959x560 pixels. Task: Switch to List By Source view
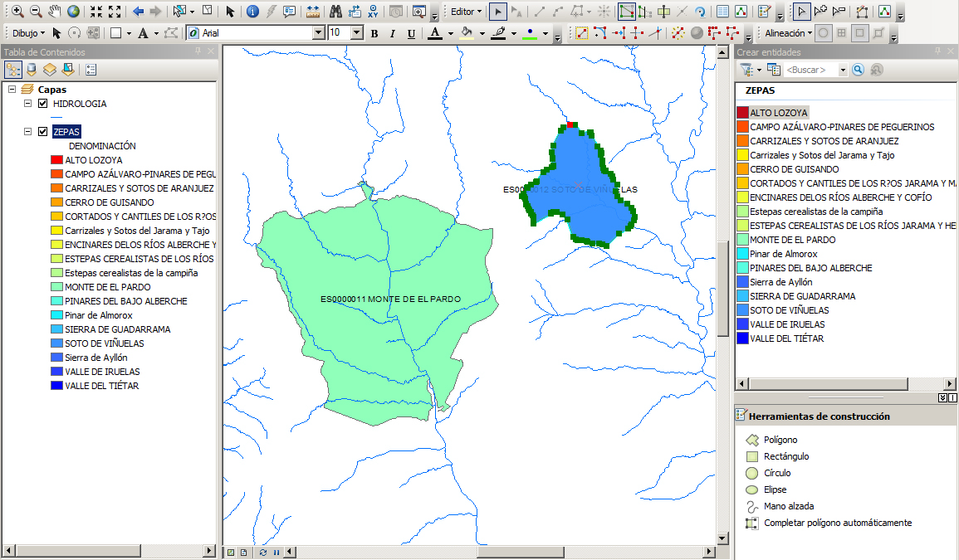(32, 70)
